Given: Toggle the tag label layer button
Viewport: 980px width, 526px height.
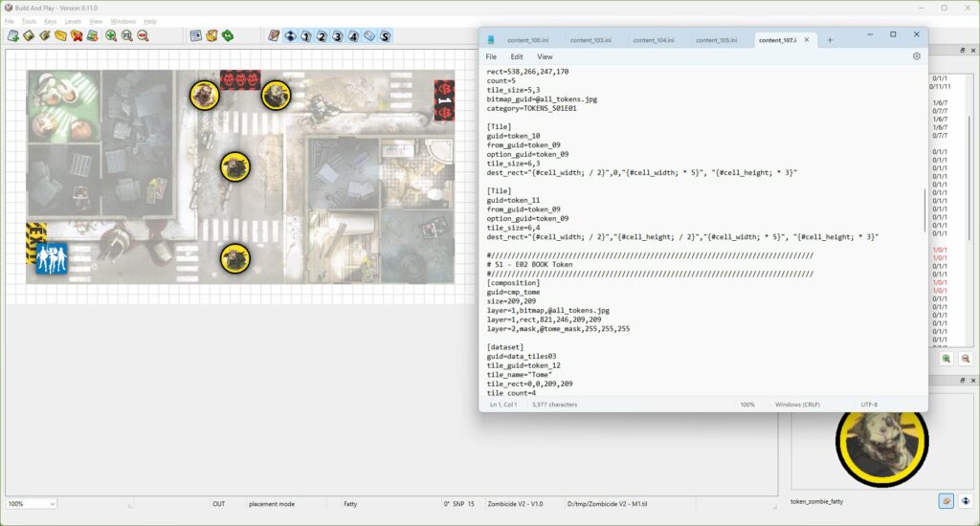Looking at the screenshot, I should click(369, 36).
